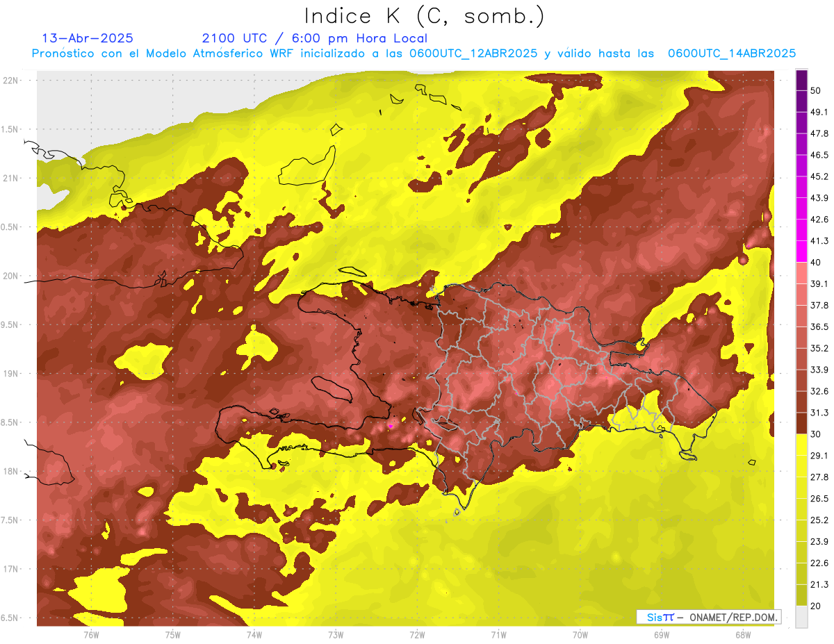Select the colorbar label '33.9'
Screen dimensions: 834x644
point(819,370)
